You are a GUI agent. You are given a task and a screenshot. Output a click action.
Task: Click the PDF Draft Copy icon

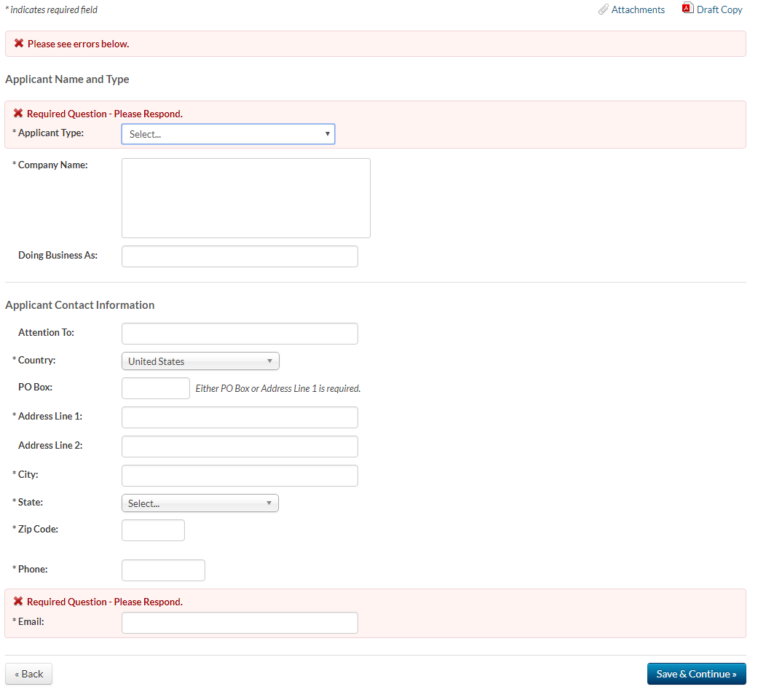687,9
